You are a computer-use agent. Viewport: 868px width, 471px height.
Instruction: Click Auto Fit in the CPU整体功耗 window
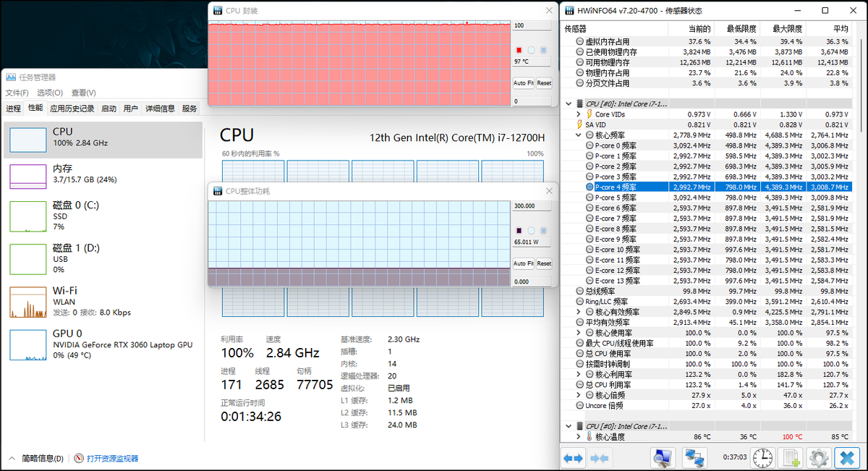[x=524, y=263]
